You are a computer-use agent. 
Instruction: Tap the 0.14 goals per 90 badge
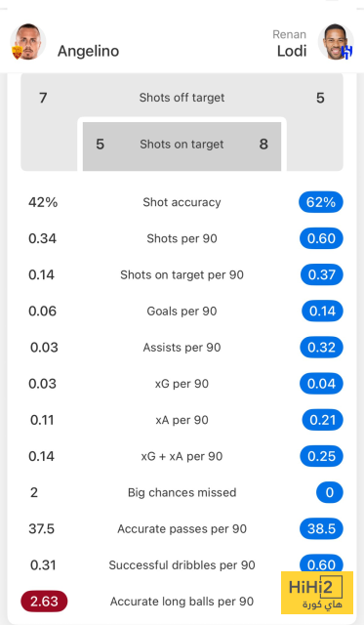coord(323,311)
